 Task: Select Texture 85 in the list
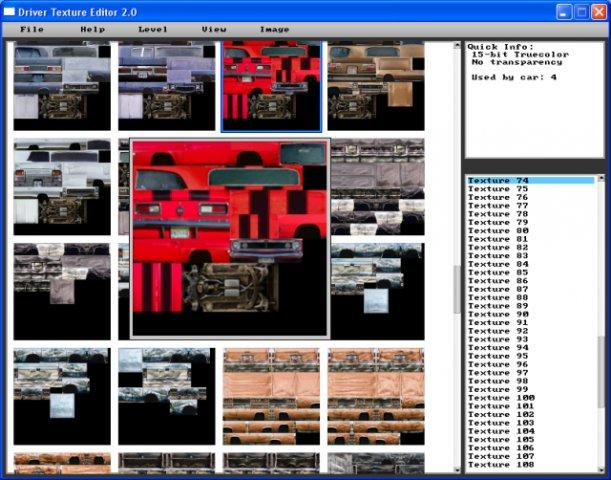coord(531,272)
